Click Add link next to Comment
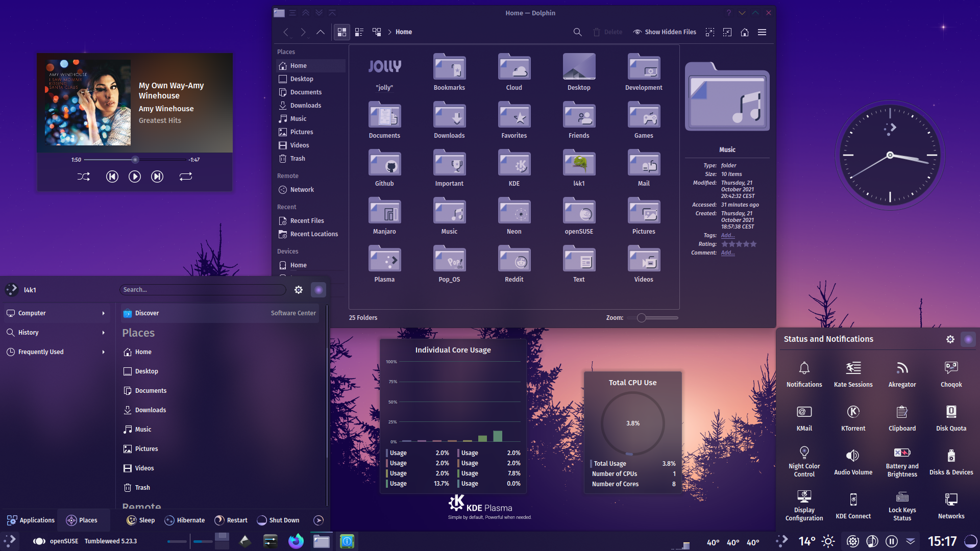The width and height of the screenshot is (980, 551). pos(728,253)
